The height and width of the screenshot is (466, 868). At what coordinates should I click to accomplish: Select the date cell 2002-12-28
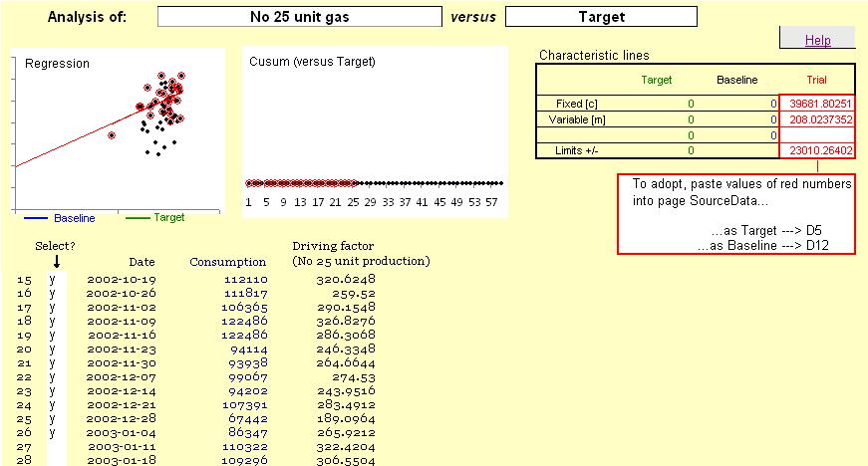121,419
